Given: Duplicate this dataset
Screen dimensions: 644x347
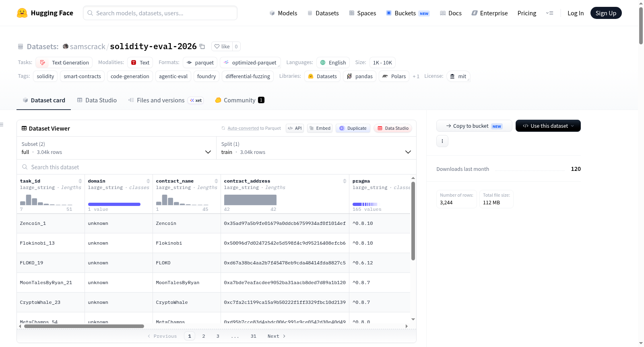Looking at the screenshot, I should click(x=353, y=128).
